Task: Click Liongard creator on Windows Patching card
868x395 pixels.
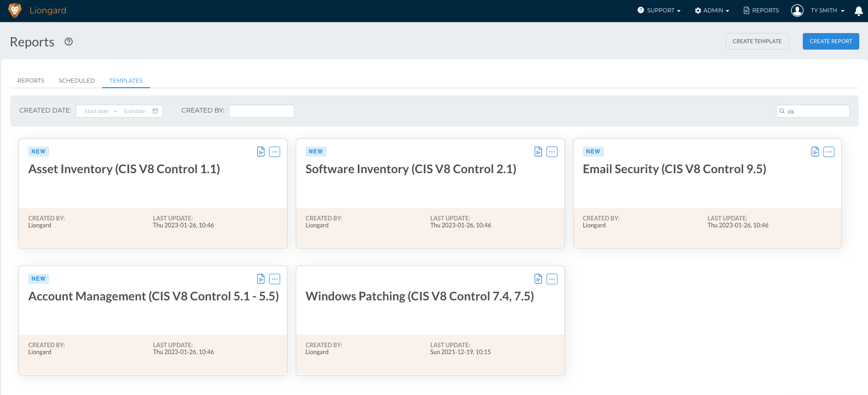Action: [317, 352]
